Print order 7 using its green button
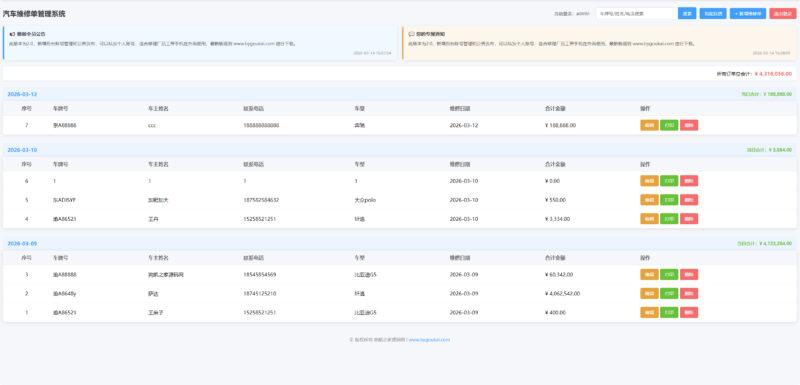800x385 pixels. click(x=669, y=125)
